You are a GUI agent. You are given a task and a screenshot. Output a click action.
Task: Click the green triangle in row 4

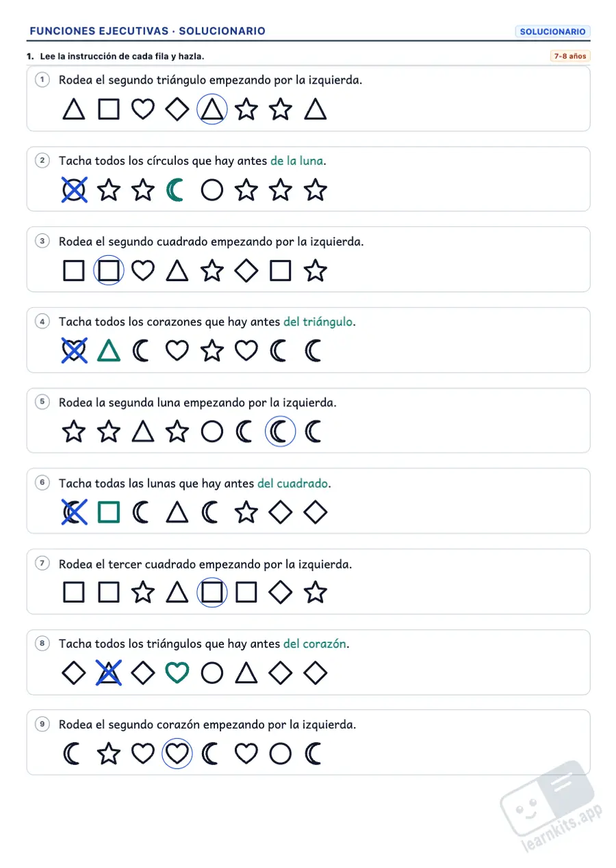pos(109,352)
